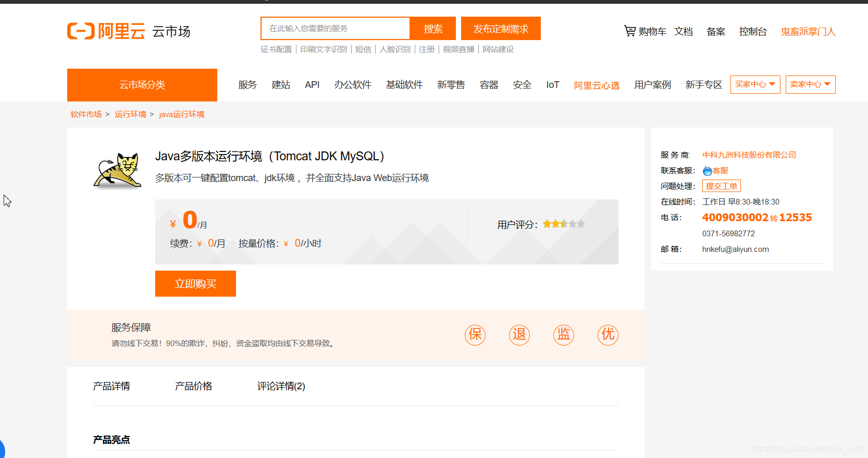
Task: Open the 服务 nav menu item
Action: click(x=247, y=85)
